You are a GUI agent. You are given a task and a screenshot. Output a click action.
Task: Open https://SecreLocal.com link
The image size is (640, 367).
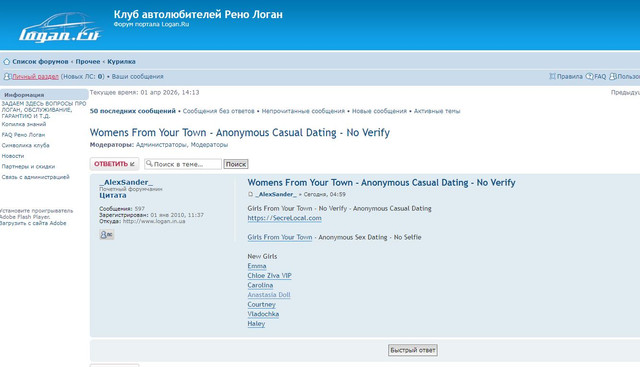[x=284, y=218]
